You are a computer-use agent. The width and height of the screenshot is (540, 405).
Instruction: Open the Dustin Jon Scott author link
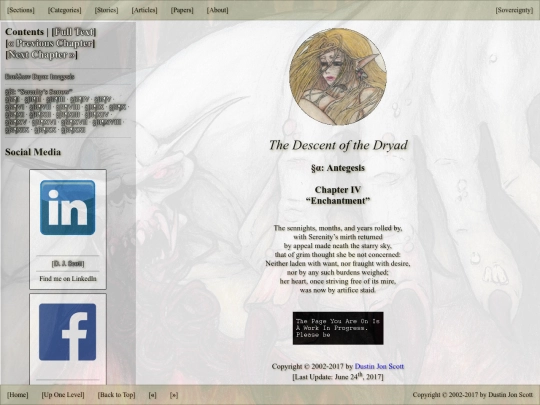click(379, 366)
